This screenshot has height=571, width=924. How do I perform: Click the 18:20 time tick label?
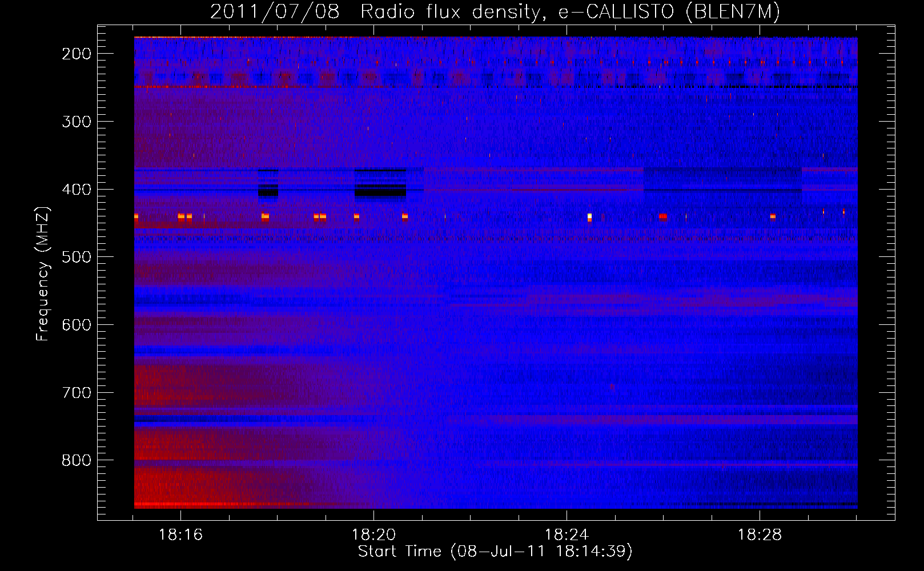[x=373, y=535]
